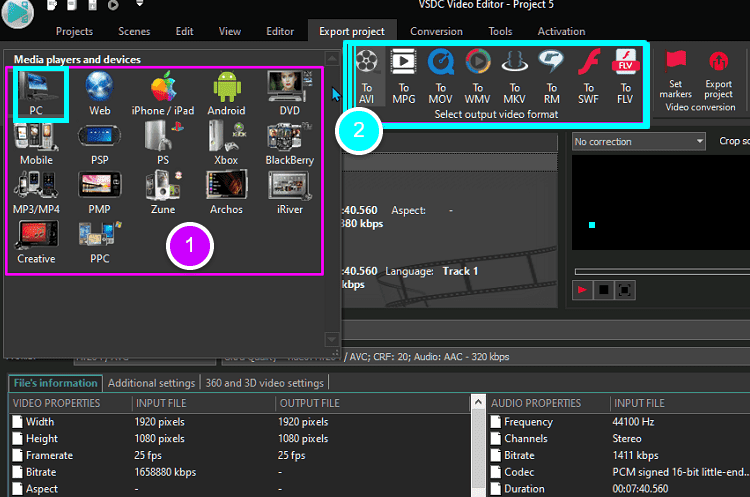Click the OUTPUT FILE column header
Screen dimensions: 750x497
(x=373, y=403)
